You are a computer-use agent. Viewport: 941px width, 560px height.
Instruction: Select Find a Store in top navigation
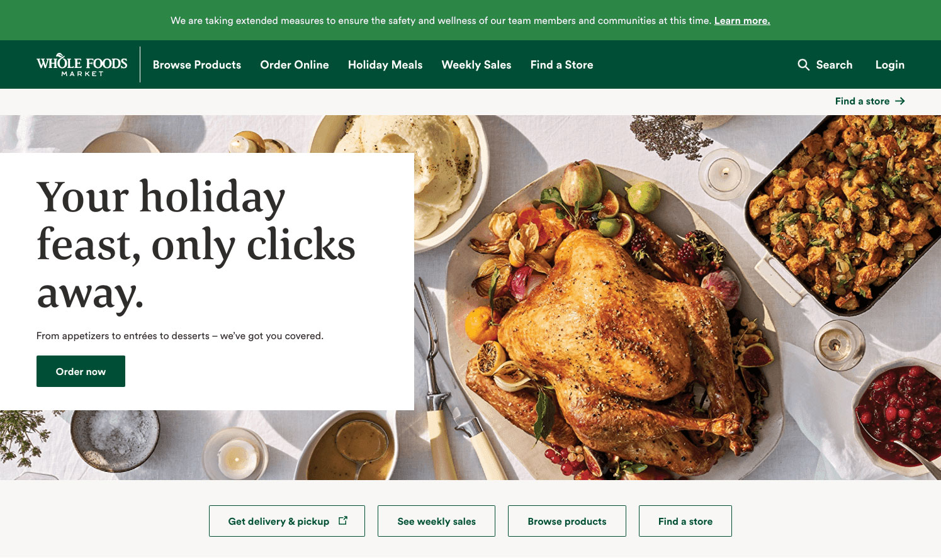click(561, 65)
